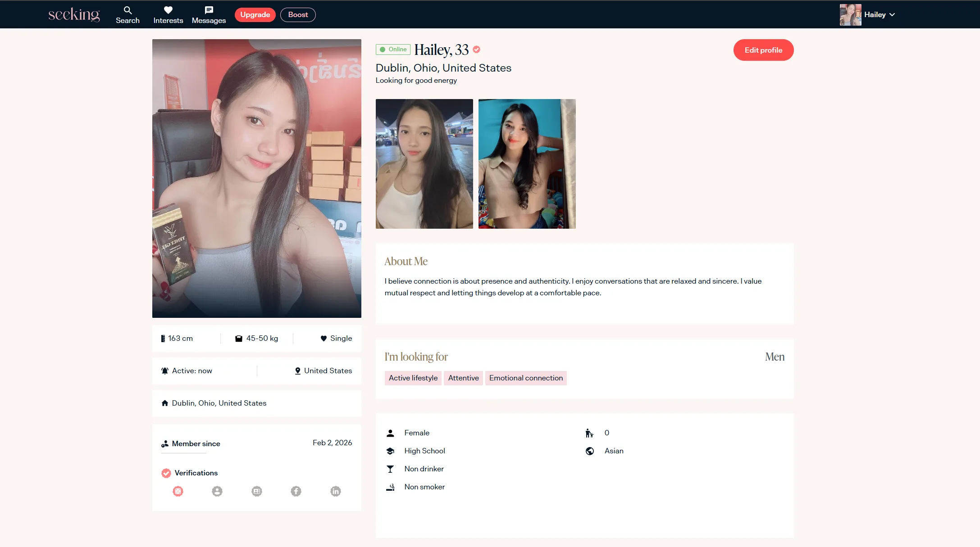Click the Edit profile button

(x=763, y=50)
